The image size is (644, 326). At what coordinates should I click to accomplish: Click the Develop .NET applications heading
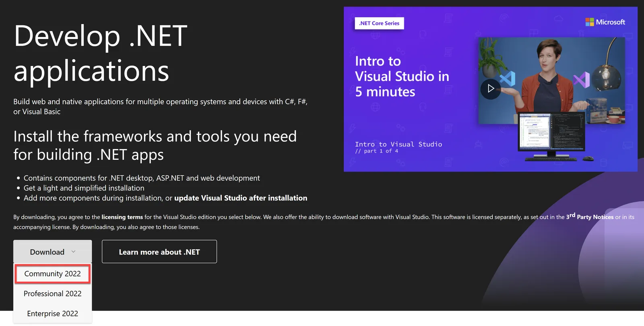click(x=101, y=53)
